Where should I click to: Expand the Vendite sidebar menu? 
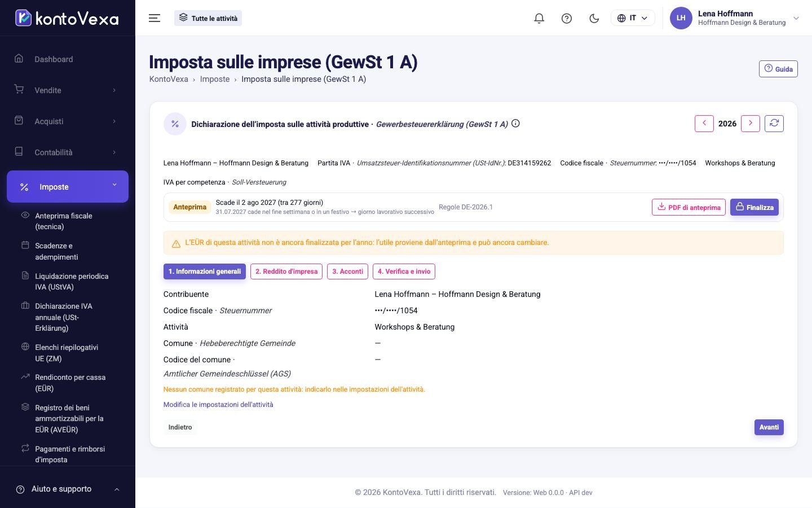[x=68, y=90]
